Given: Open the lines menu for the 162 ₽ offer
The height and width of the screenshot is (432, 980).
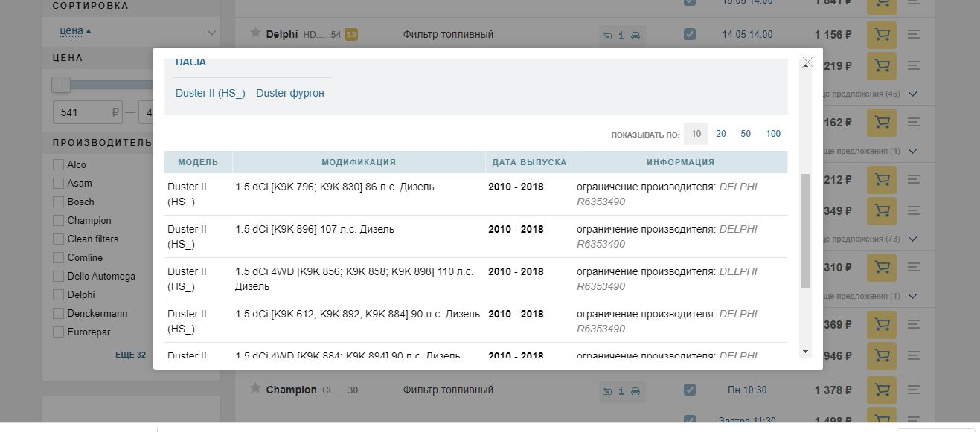Looking at the screenshot, I should (x=915, y=122).
